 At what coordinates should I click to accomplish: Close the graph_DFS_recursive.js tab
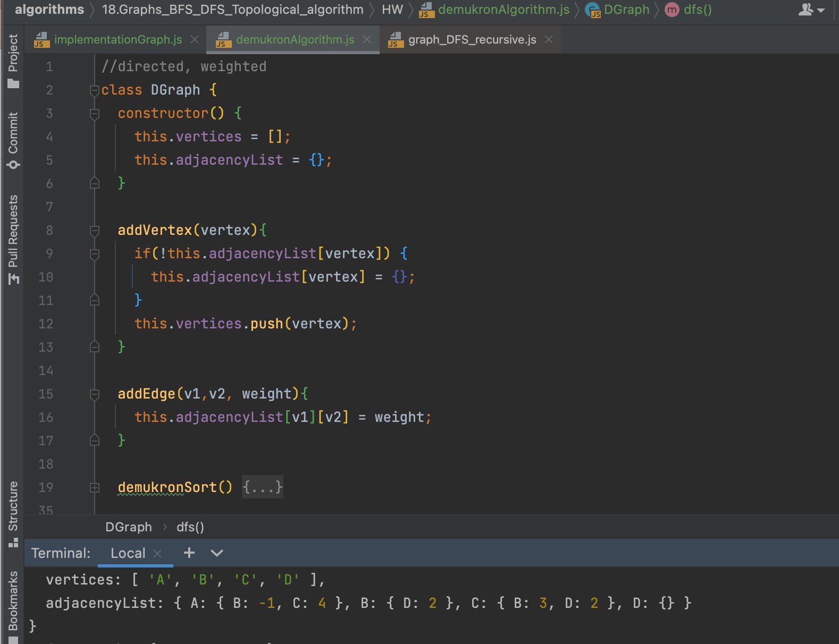point(549,39)
